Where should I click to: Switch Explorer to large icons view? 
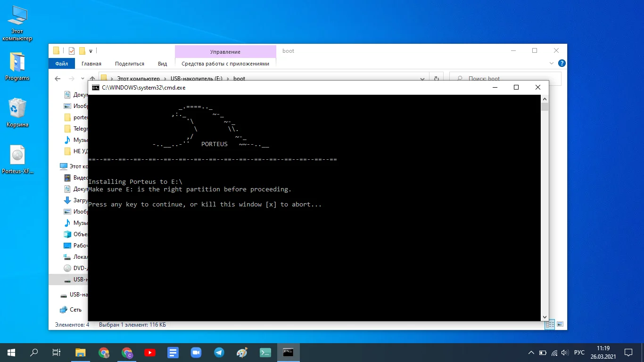tap(560, 324)
